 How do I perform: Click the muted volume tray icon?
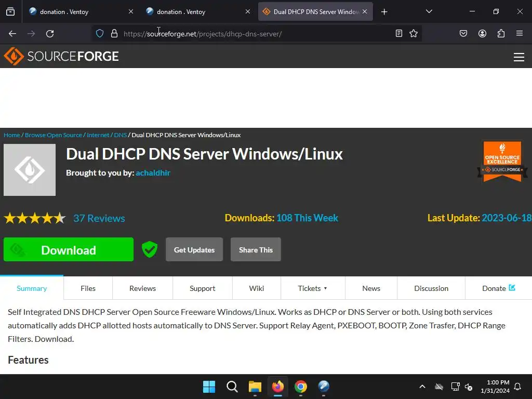coord(469,387)
